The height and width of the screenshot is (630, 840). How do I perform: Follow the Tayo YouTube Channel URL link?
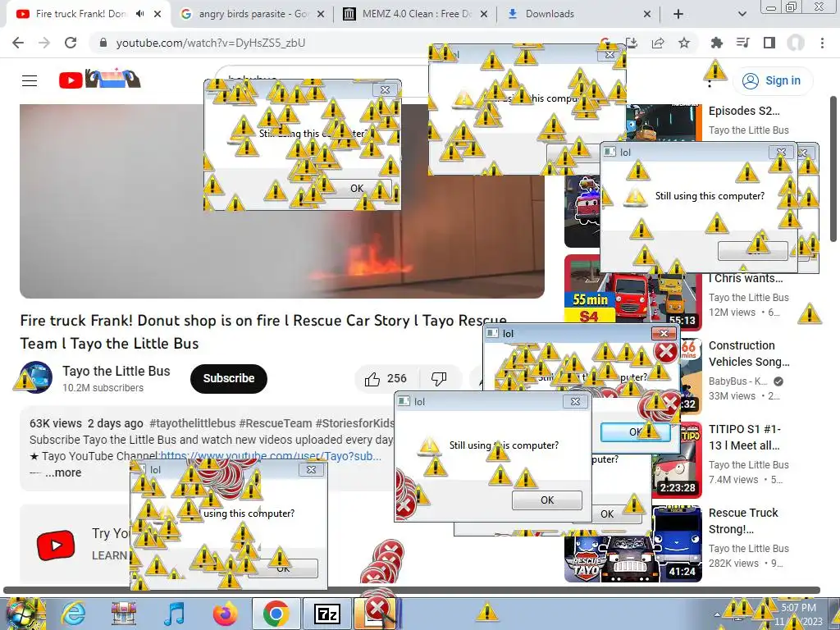[271, 456]
